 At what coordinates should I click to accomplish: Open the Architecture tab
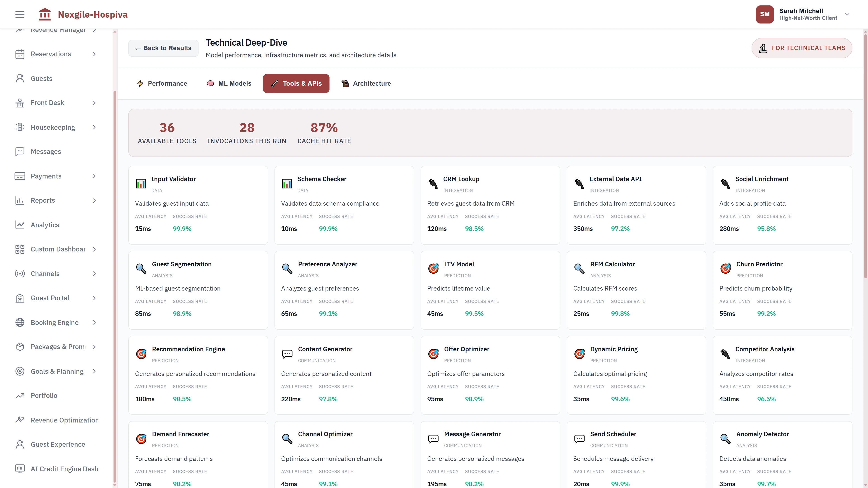pos(366,83)
